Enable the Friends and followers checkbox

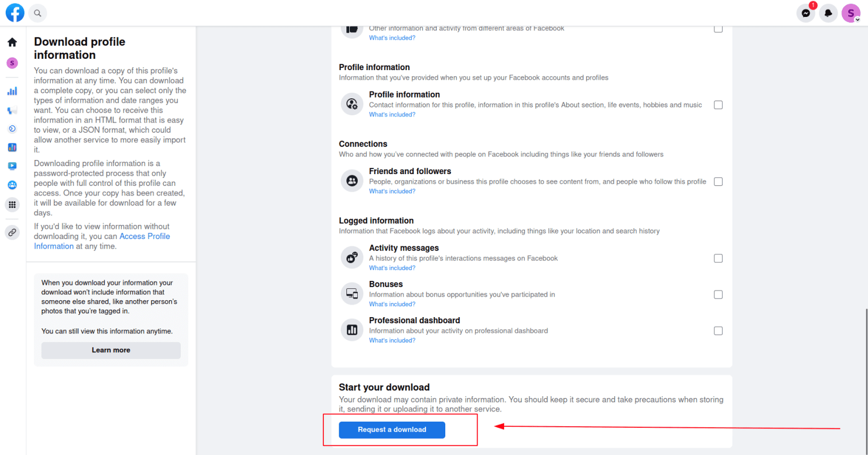tap(718, 181)
